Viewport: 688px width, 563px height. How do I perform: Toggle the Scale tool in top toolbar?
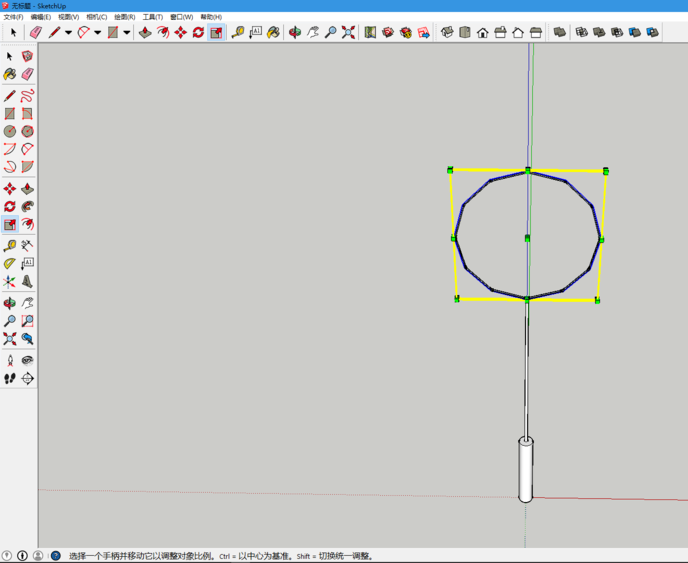[x=216, y=32]
